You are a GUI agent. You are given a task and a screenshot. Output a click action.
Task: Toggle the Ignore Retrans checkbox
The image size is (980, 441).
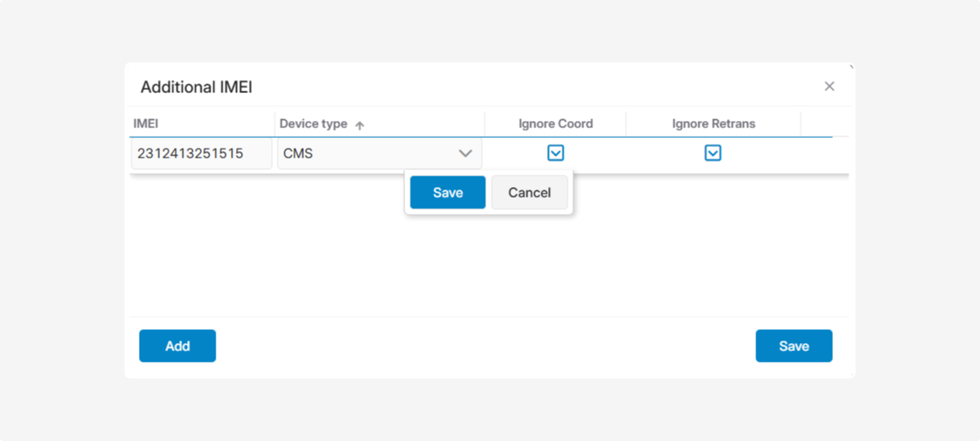pos(713,153)
